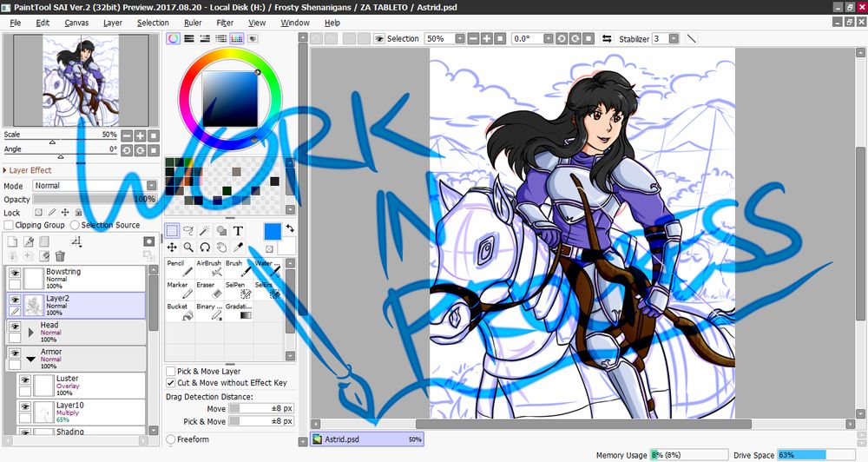Open the File menu
Image resolution: width=868 pixels, height=462 pixels.
16,23
